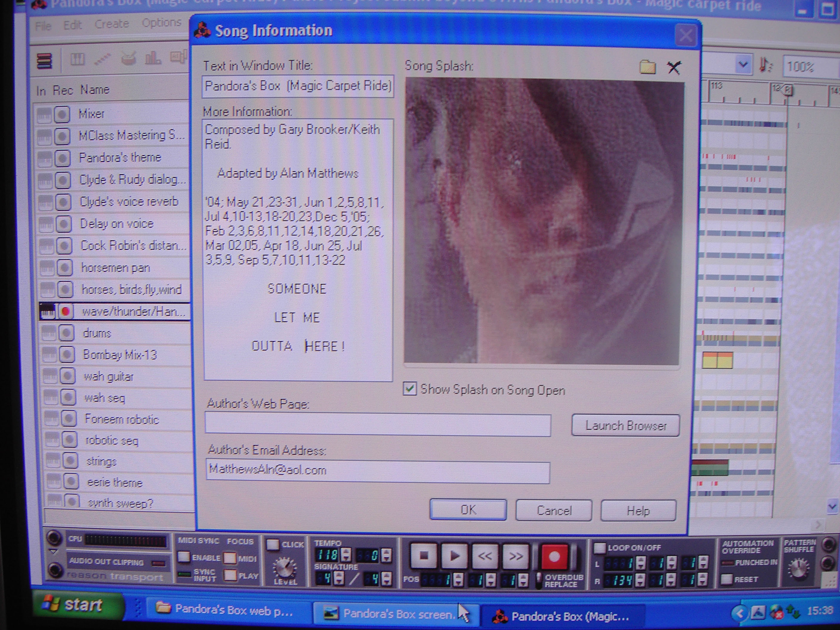Remove the song splash image

pos(674,68)
